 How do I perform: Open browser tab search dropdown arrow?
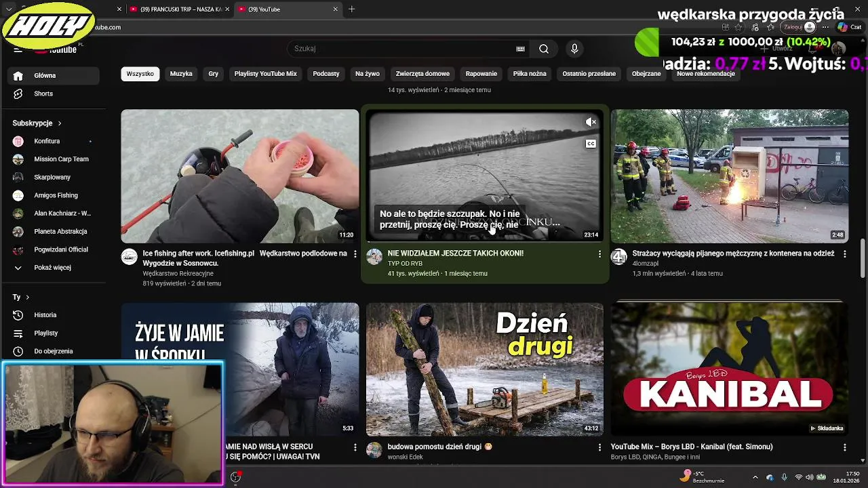click(x=9, y=9)
